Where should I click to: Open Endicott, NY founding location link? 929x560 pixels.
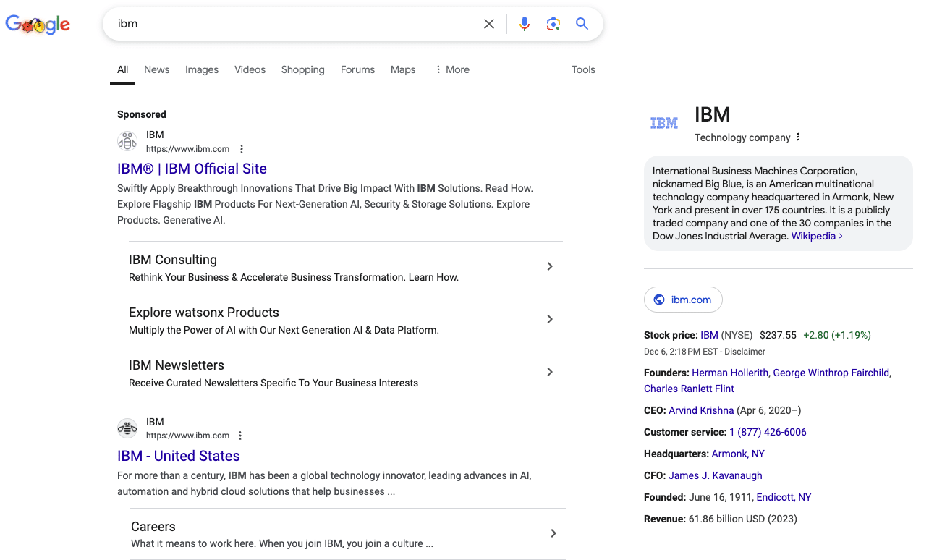pyautogui.click(x=784, y=497)
